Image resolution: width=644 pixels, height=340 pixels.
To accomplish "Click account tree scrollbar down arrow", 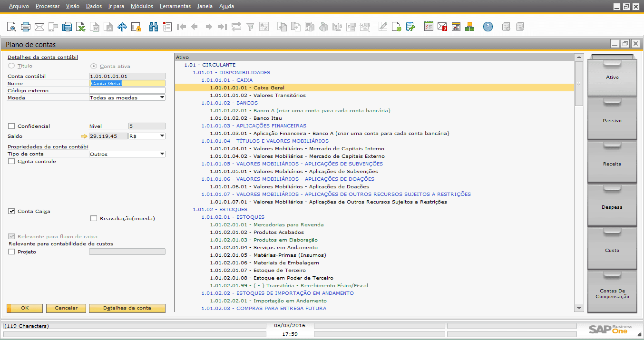I will pyautogui.click(x=579, y=308).
